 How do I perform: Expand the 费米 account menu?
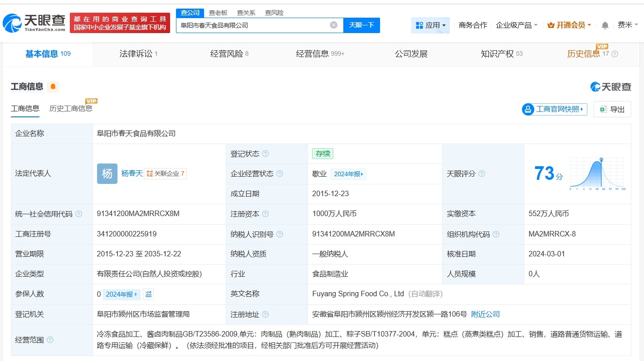click(628, 25)
